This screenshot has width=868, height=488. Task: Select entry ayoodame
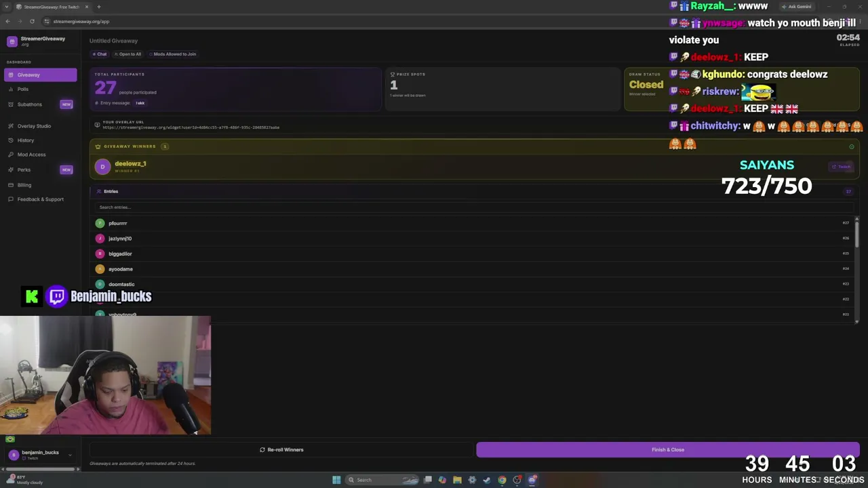tap(473, 269)
